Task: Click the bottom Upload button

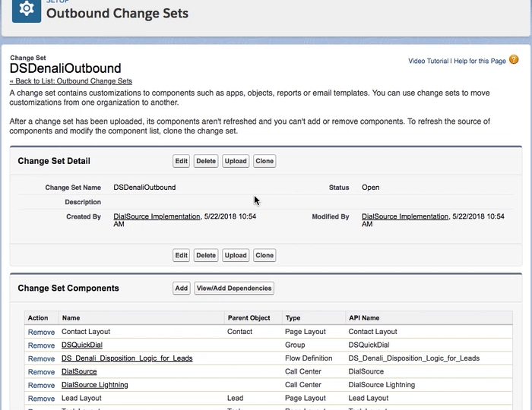Action: click(236, 255)
